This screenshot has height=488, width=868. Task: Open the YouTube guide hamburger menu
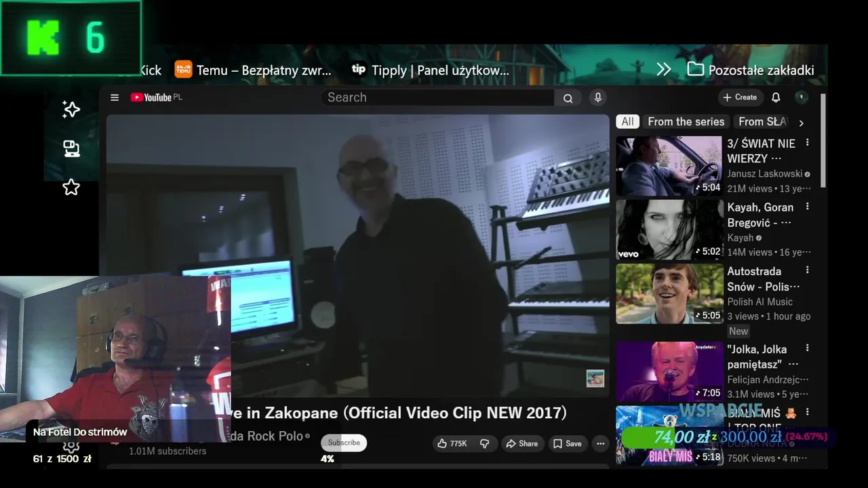tap(115, 98)
